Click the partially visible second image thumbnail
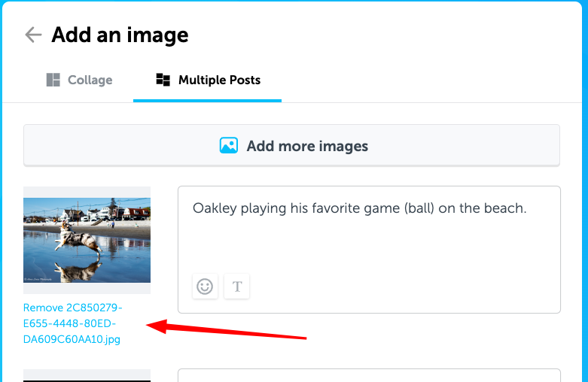 pyautogui.click(x=87, y=376)
